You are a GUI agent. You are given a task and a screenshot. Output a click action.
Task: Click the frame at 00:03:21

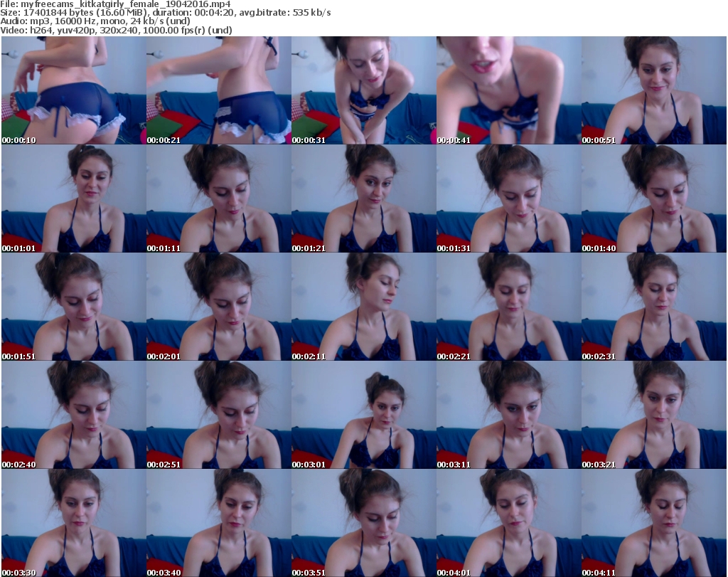(654, 415)
